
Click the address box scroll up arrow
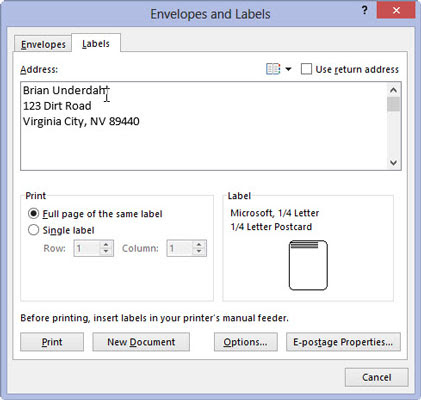393,90
